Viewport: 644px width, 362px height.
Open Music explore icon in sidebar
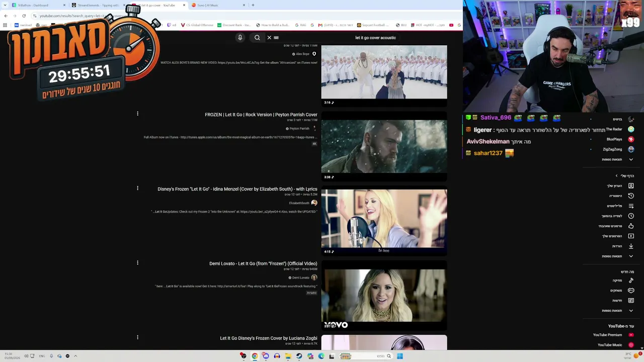(631, 281)
